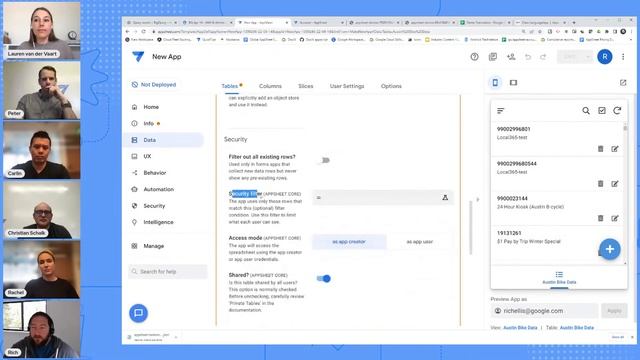Click the AppSheet logo icon
The height and width of the screenshot is (360, 640).
[x=138, y=57]
